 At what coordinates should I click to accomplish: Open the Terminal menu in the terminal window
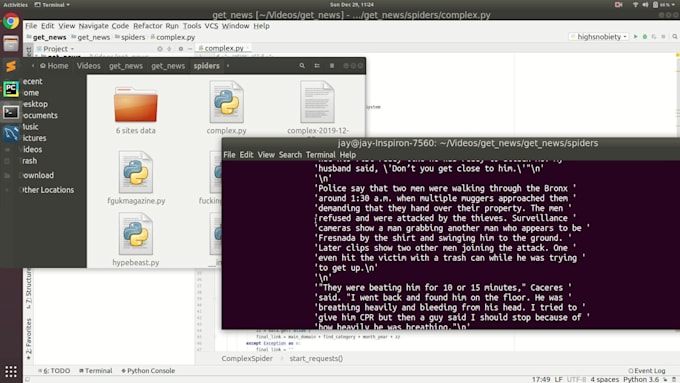tap(320, 155)
